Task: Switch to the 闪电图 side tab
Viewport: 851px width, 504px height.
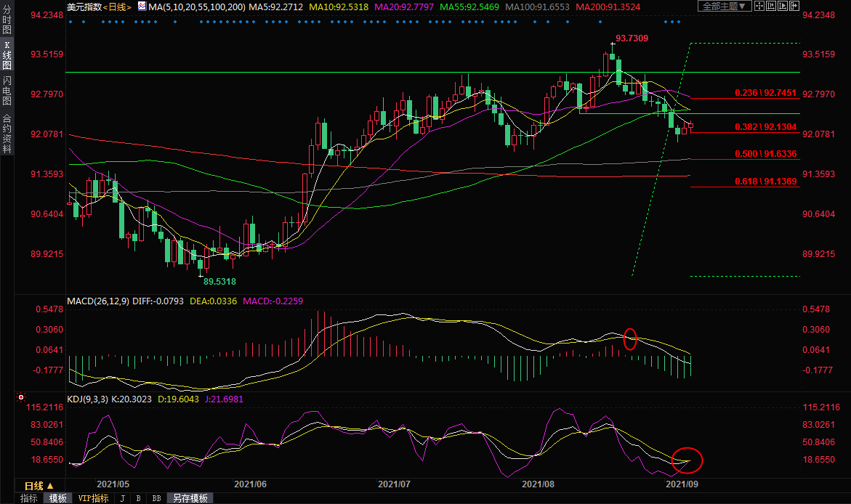Action: coord(7,91)
